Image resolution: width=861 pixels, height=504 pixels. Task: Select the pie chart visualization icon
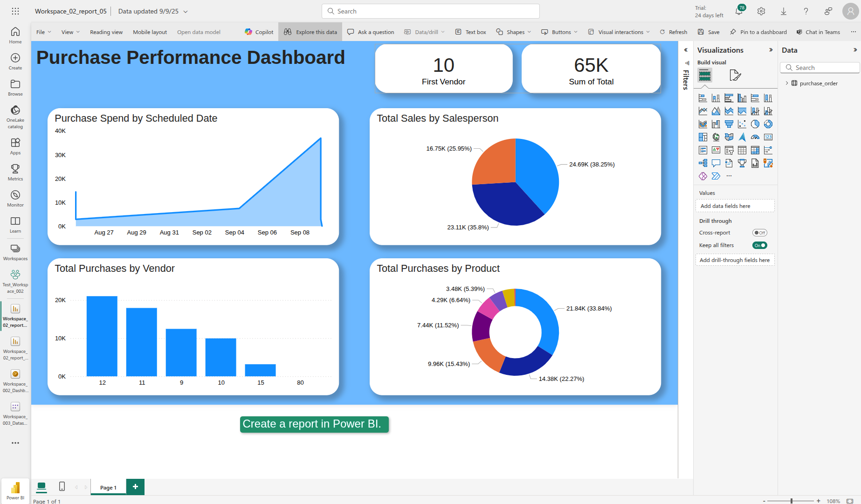tap(755, 124)
